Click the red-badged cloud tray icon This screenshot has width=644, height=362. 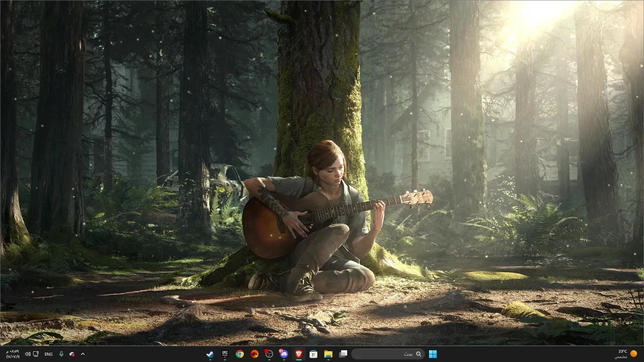[72, 354]
